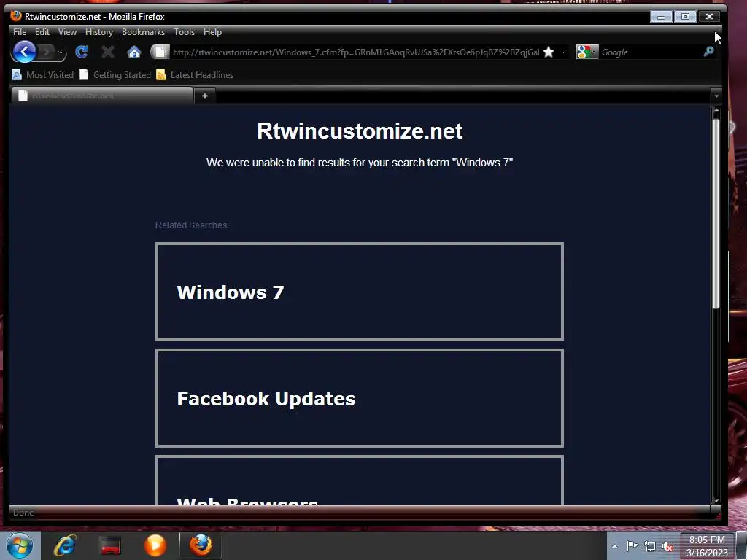Click the magnifier search button
The height and width of the screenshot is (560, 747).
pyautogui.click(x=708, y=52)
